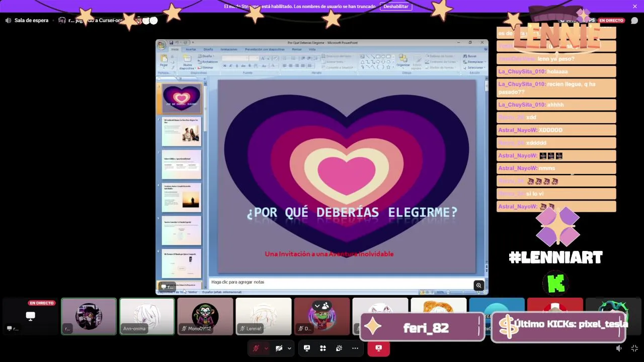
Task: Switch to the Insertar ribbon tab
Action: 191,49
